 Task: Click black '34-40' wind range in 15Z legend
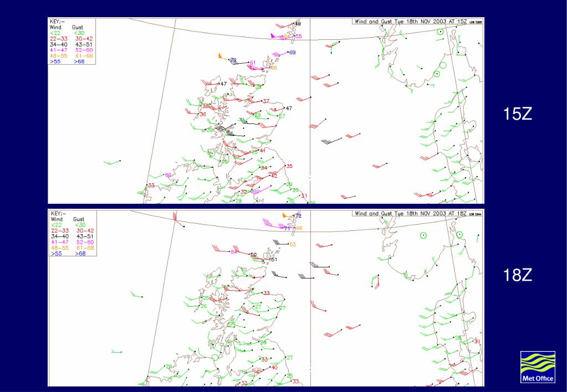click(x=59, y=44)
